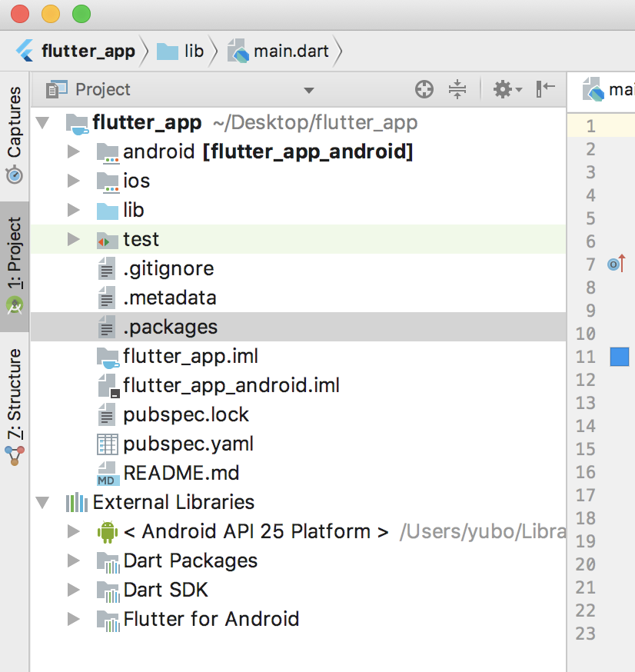The width and height of the screenshot is (635, 672).
Task: Click the Android robot icon for API 25
Action: click(x=108, y=532)
